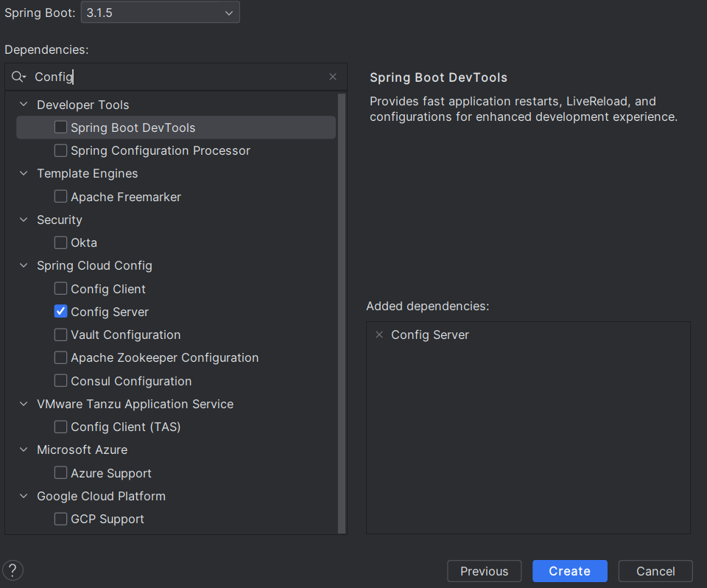The width and height of the screenshot is (707, 588).
Task: Remove Config Server from added dependencies
Action: 379,335
